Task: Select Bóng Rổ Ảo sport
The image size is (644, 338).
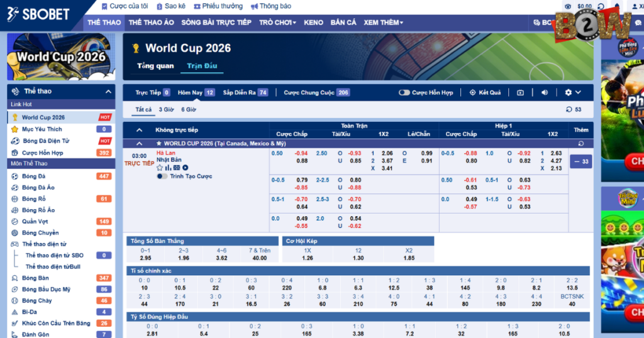Action: point(38,210)
